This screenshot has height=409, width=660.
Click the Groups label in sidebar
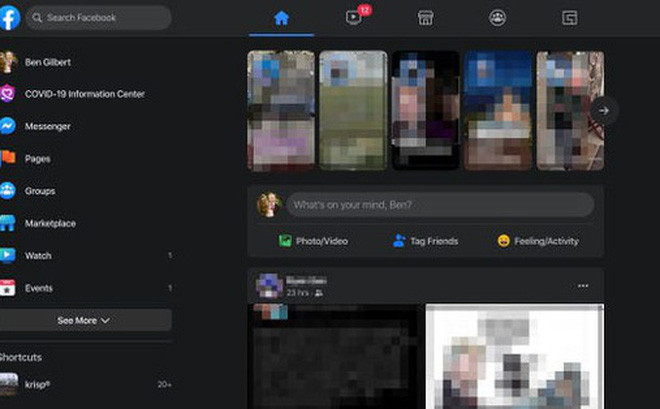(40, 191)
